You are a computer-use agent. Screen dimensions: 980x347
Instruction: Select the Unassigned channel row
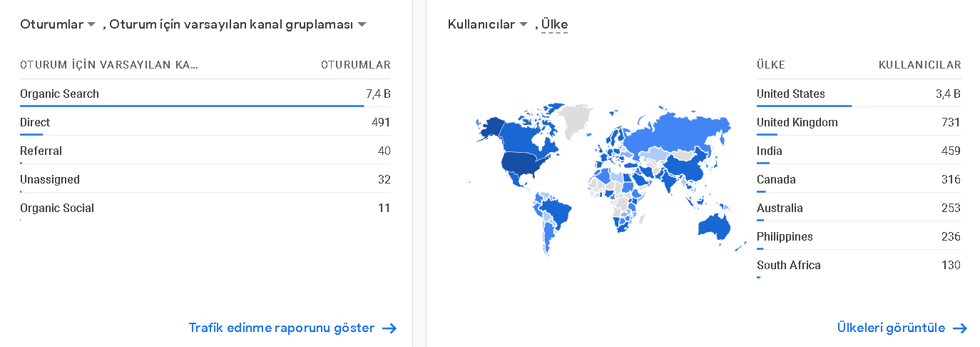(x=205, y=179)
